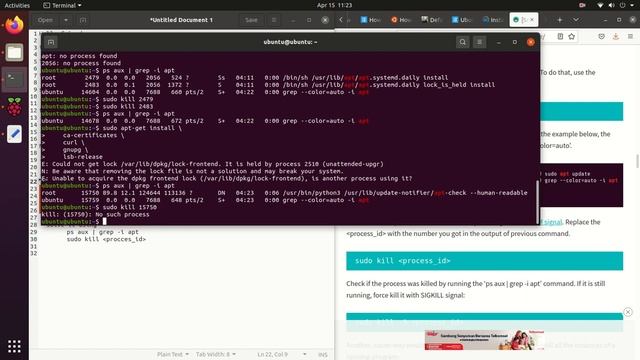Screen dimensions: 640x360
Task: Open volume icon in the system tray
Action: click(611, 5)
